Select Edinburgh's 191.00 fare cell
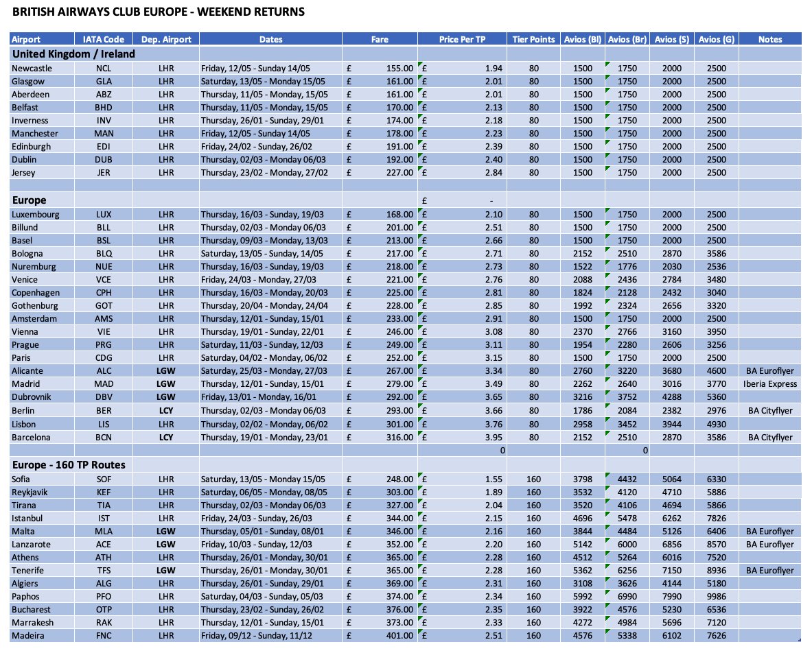The image size is (812, 653). click(380, 146)
